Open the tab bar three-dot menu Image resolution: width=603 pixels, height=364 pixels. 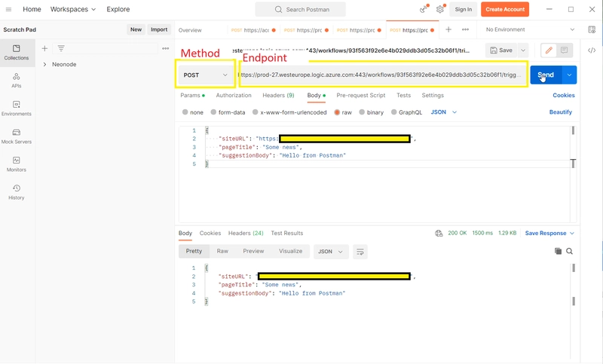[465, 29]
